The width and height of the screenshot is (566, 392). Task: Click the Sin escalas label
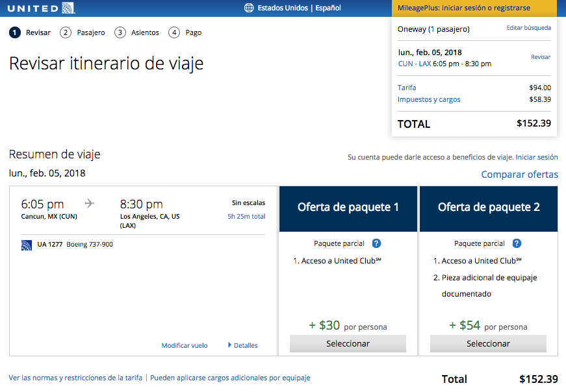[x=249, y=203]
